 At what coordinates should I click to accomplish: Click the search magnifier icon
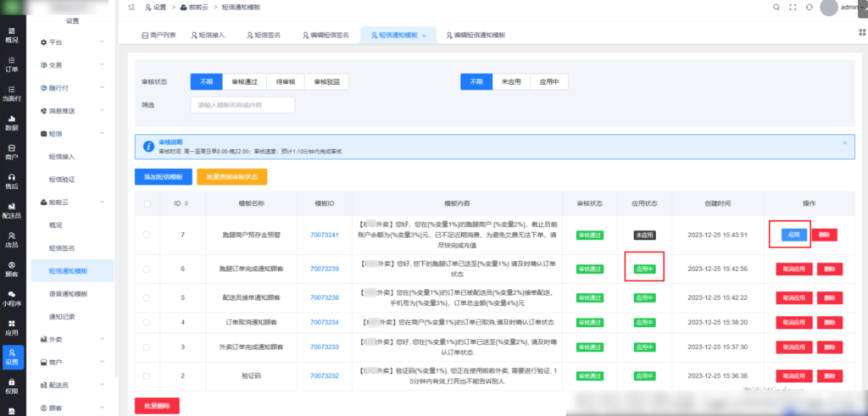pos(776,7)
